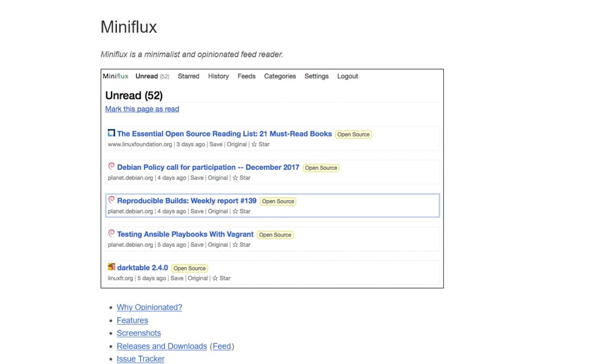Click the Linux Foundation favicon on the reading list entry
This screenshot has height=364, width=607.
click(x=111, y=133)
